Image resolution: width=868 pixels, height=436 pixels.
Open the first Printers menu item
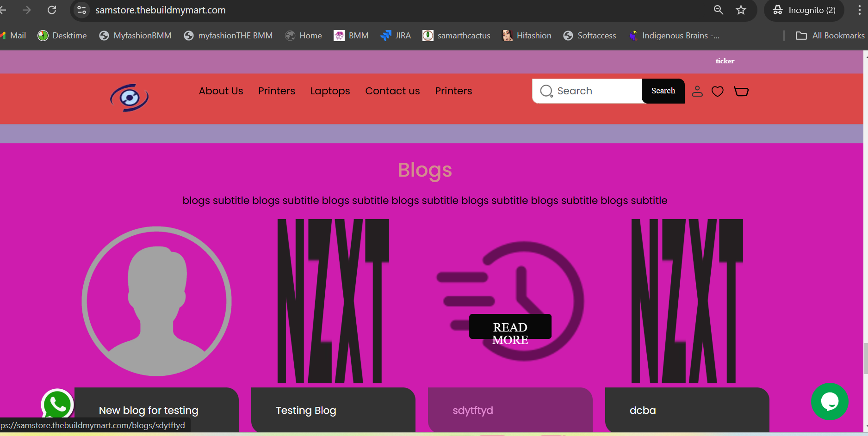point(277,91)
